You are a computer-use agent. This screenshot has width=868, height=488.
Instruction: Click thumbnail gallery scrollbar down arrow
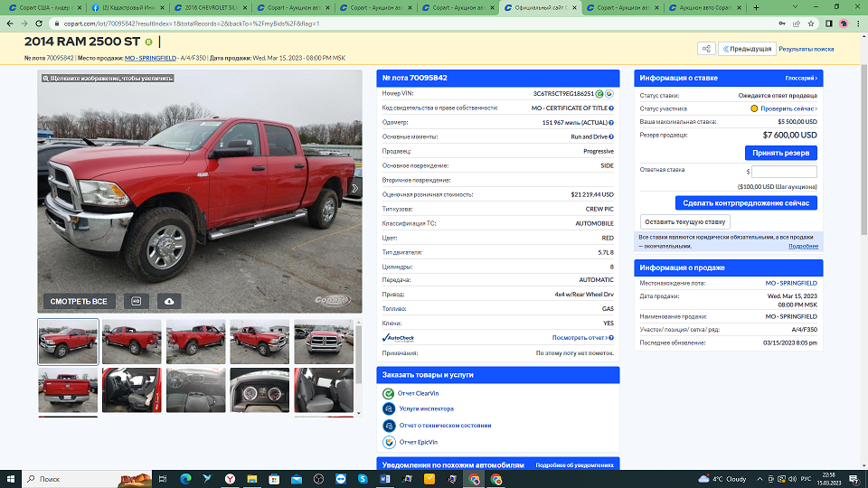click(359, 413)
